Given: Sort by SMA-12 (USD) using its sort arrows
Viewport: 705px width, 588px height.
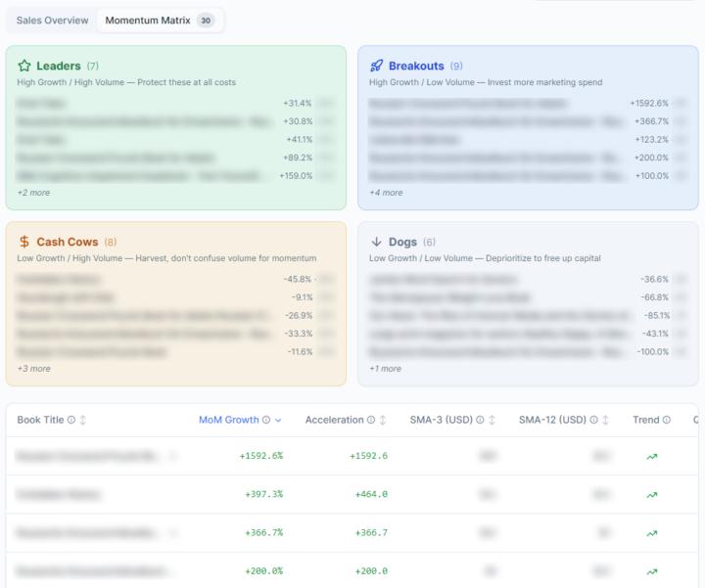Looking at the screenshot, I should 606,420.
